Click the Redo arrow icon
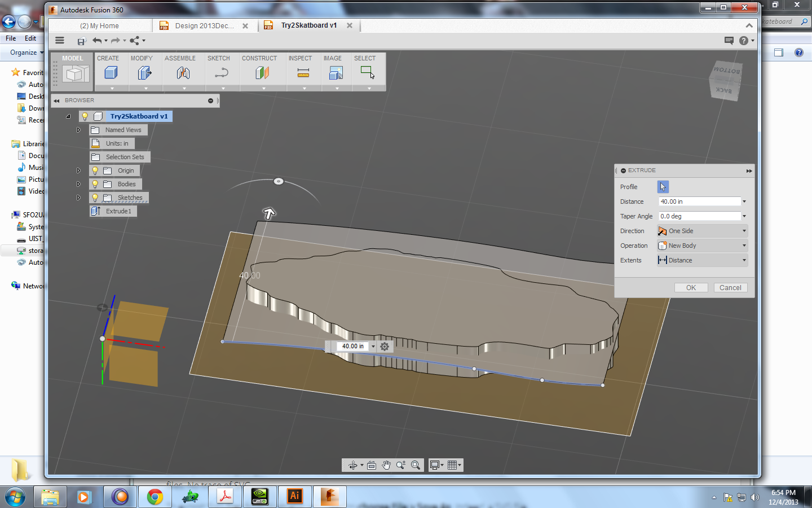 (x=115, y=41)
